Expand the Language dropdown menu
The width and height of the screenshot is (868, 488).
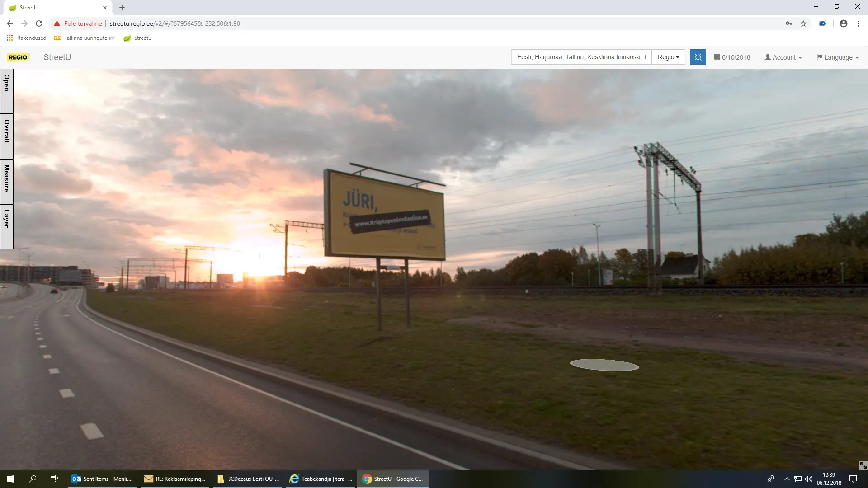coord(837,57)
